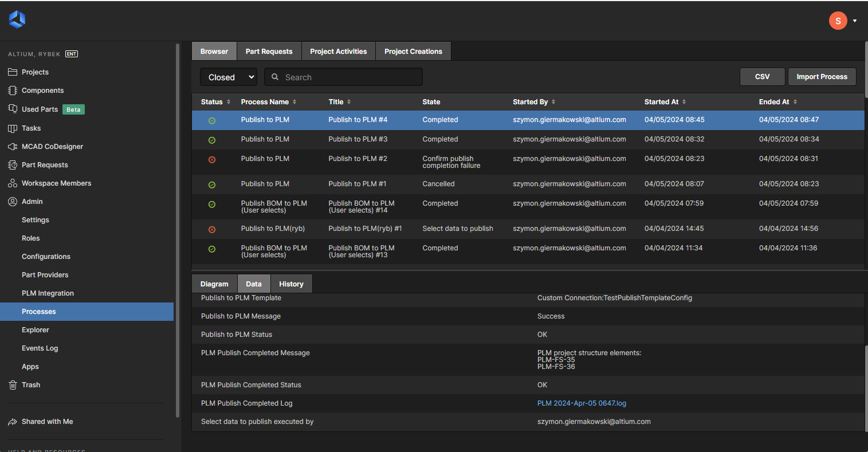This screenshot has height=452, width=868.
Task: Click ended time 04/05/2024 08:31
Action: coord(789,159)
